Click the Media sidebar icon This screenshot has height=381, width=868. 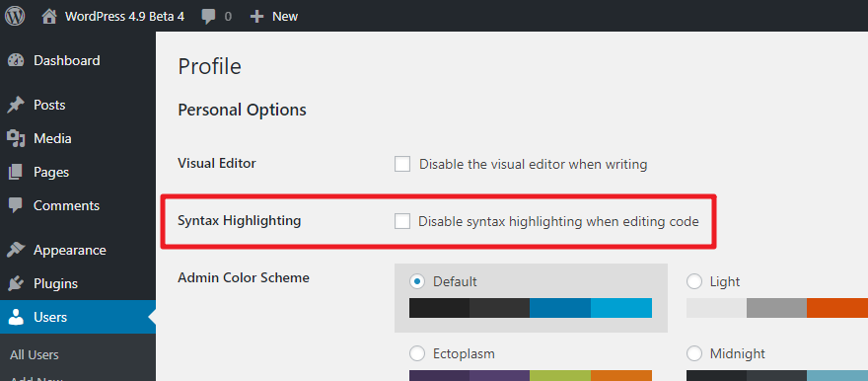tap(16, 138)
